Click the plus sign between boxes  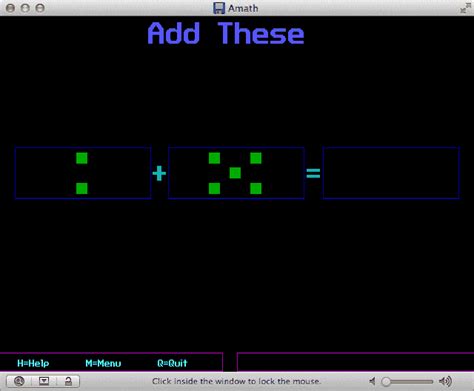click(159, 173)
